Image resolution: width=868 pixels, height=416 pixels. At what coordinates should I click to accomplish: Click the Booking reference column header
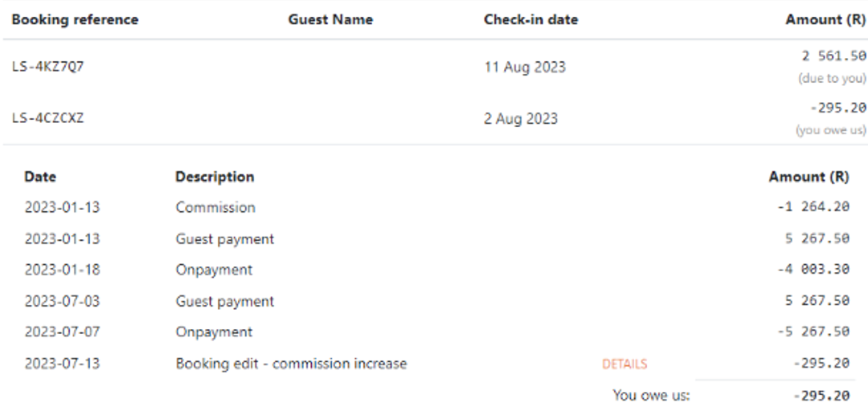[x=75, y=20]
